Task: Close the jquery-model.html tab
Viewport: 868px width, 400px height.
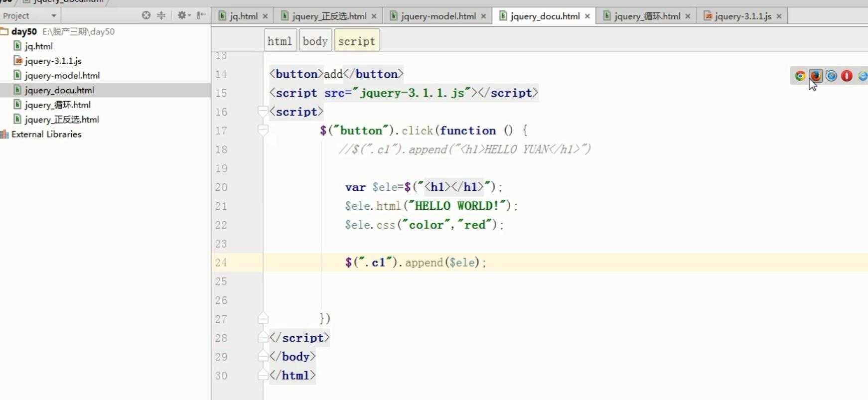Action: coord(483,16)
